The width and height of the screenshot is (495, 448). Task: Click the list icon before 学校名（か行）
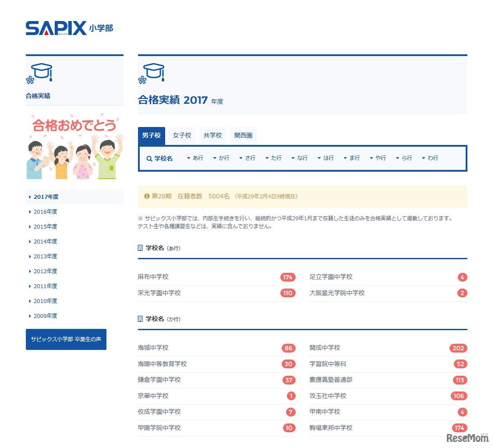click(141, 319)
